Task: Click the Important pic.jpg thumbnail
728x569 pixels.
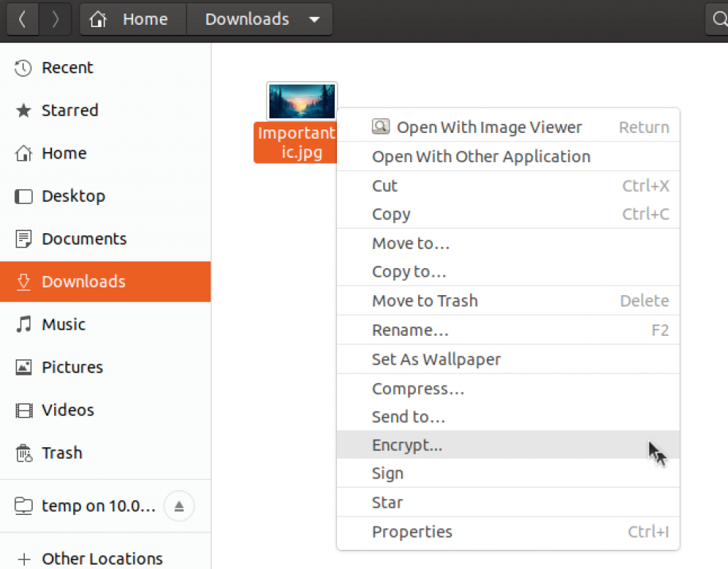Action: (301, 101)
